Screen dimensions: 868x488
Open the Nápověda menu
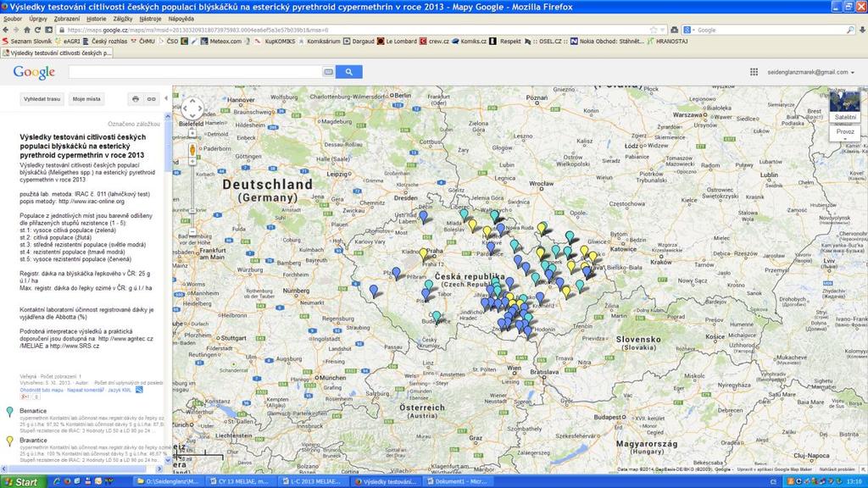181,19
